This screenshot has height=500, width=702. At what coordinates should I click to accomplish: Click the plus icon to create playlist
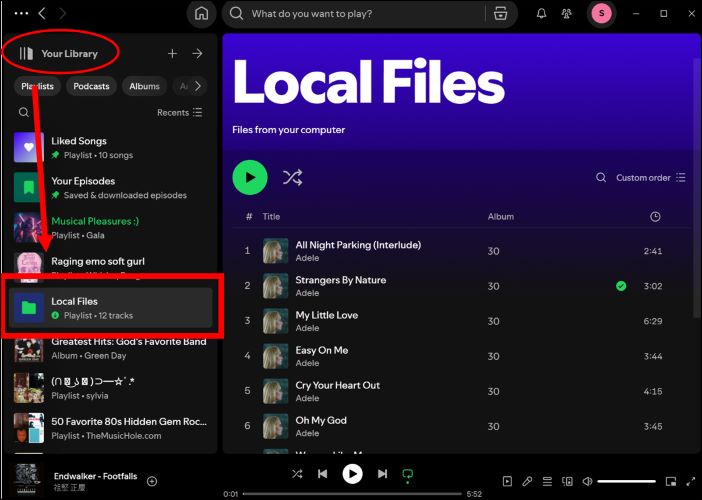point(172,54)
